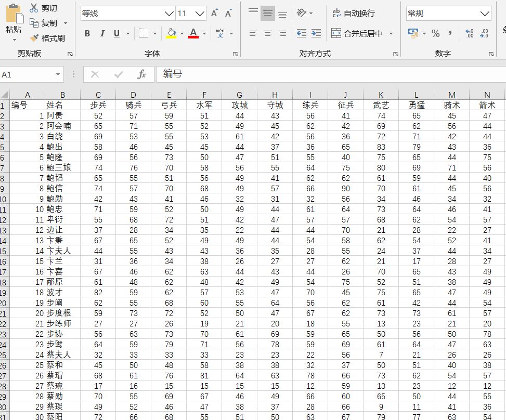Set middle vertical alignment
The width and height of the screenshot is (506, 420).
click(268, 13)
